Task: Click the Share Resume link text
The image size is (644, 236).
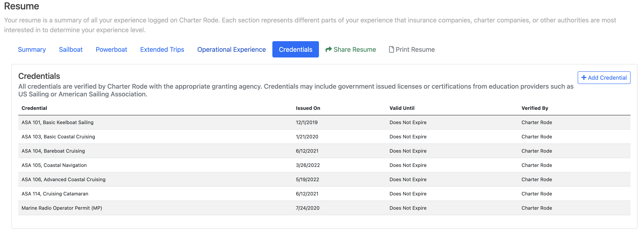Action: click(x=355, y=49)
